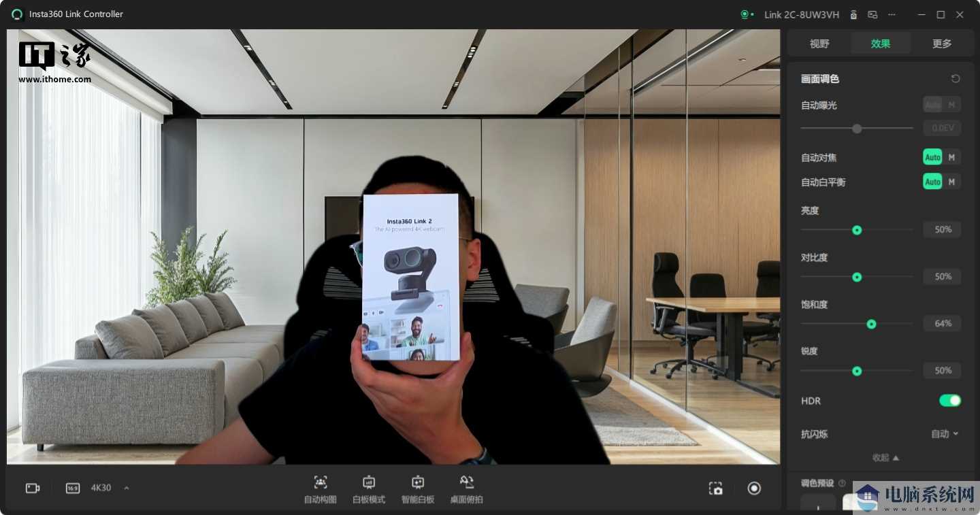Set 自动对焦 to M manual

pos(951,157)
